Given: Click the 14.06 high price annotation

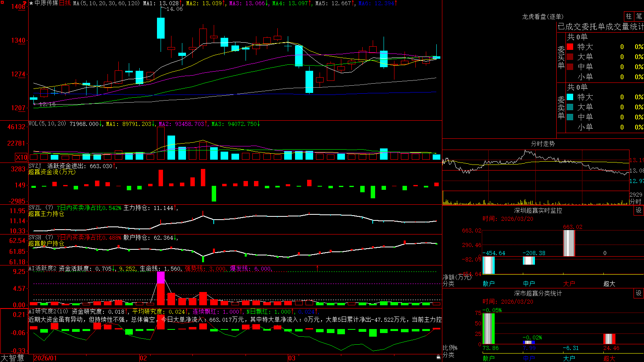Looking at the screenshot, I should click(x=174, y=9).
